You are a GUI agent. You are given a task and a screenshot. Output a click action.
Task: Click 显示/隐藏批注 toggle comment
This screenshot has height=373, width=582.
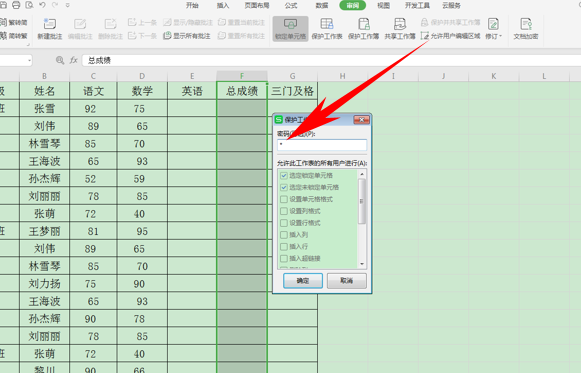click(x=188, y=23)
